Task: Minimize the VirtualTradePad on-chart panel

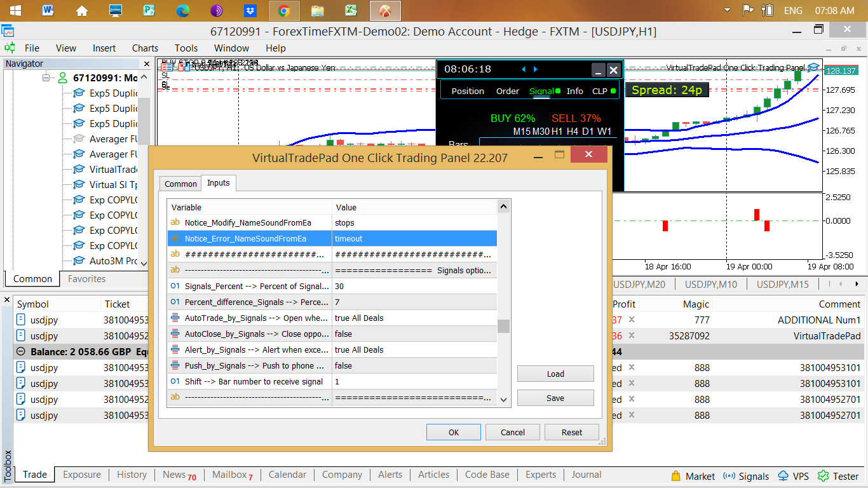Action: pos(598,70)
